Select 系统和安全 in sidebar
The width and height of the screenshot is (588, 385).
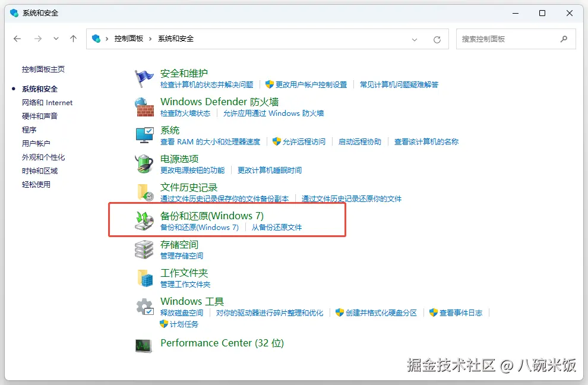(40, 89)
